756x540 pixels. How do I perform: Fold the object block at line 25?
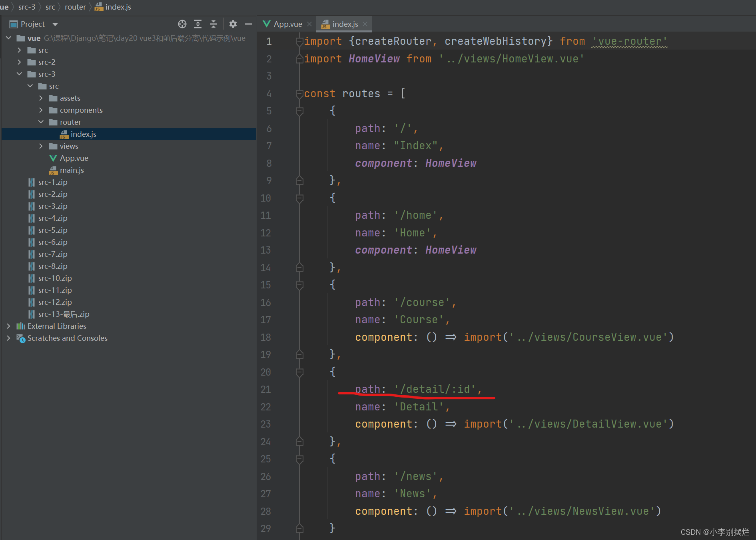click(299, 459)
